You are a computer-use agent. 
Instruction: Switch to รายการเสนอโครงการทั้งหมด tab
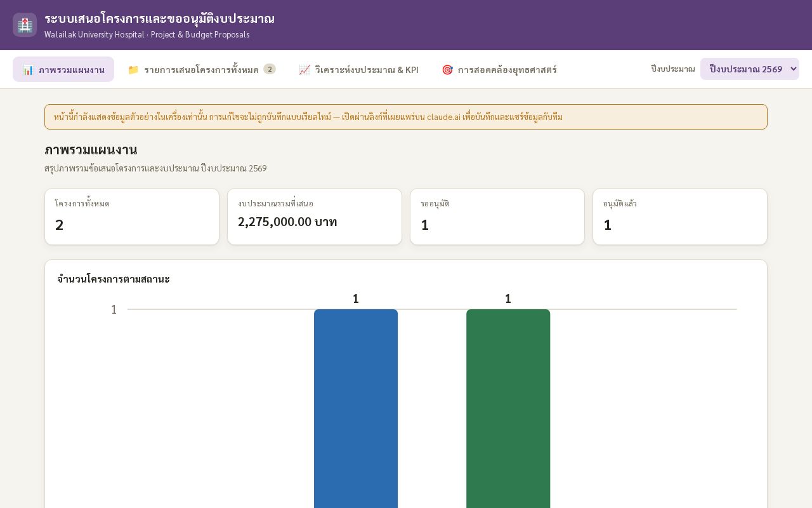(x=202, y=69)
